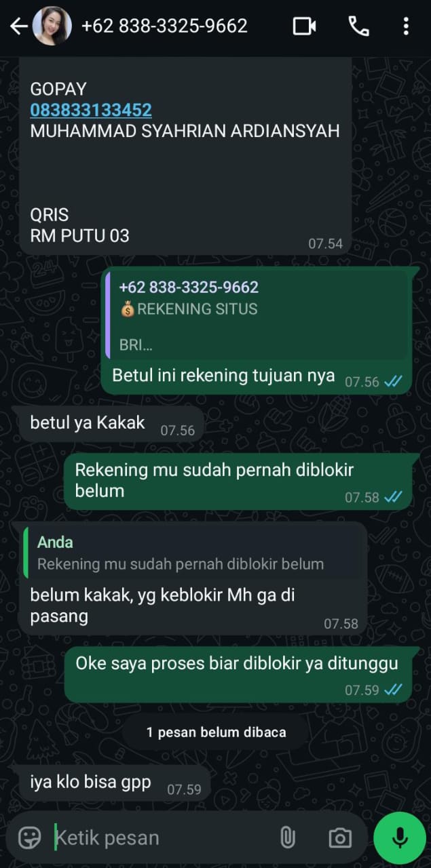Open the contact's profile picture
This screenshot has width=431, height=868.
[52, 26]
